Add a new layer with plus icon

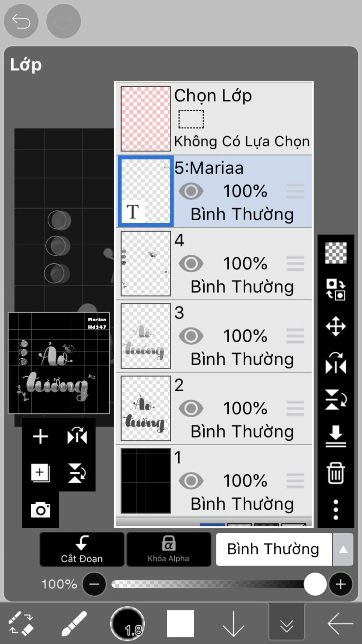pos(40,436)
